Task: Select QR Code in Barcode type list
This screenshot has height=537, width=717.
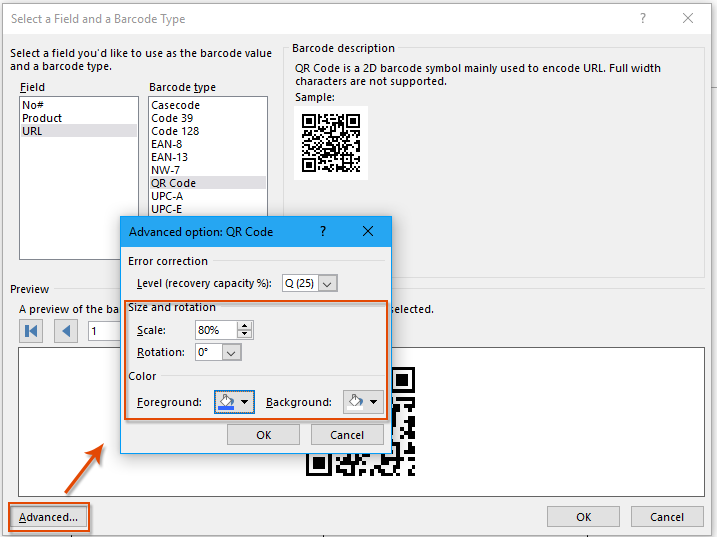Action: coord(173,183)
